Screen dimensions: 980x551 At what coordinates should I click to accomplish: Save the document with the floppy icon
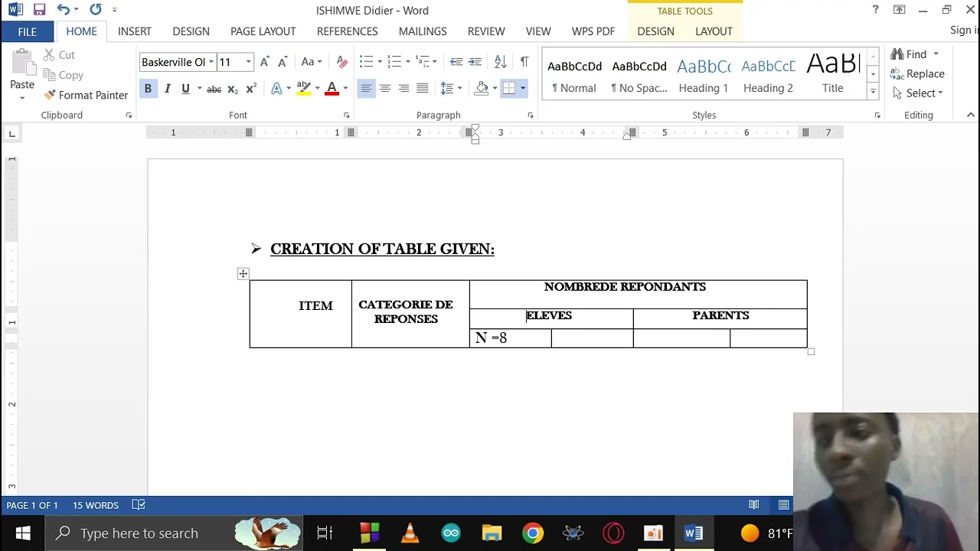(x=39, y=10)
